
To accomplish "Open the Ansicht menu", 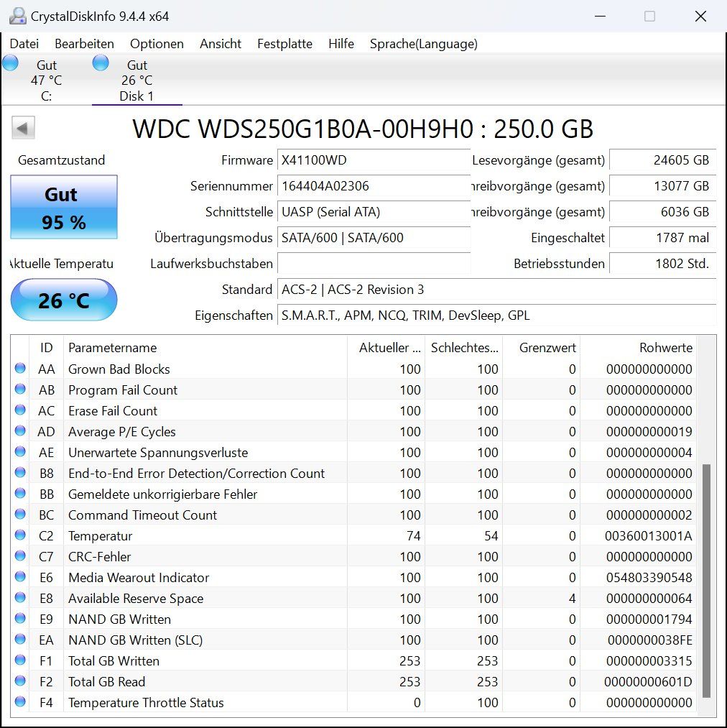I will [221, 44].
